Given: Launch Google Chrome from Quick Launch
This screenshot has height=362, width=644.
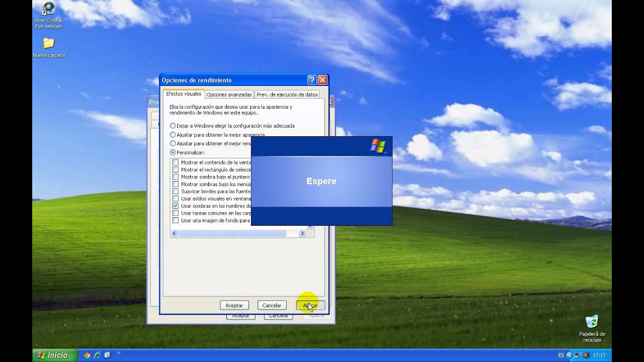Looking at the screenshot, I should coord(87,355).
